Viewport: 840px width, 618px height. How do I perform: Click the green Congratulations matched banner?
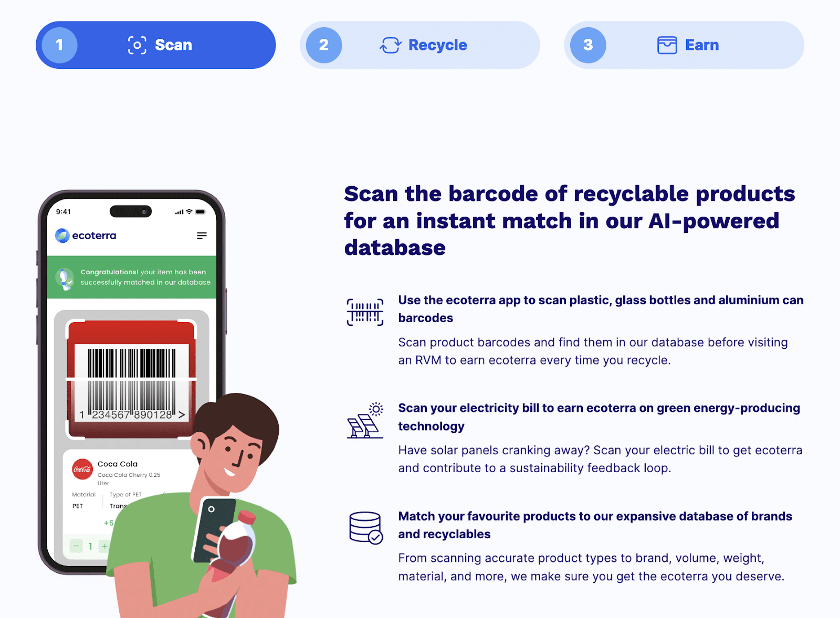(131, 277)
